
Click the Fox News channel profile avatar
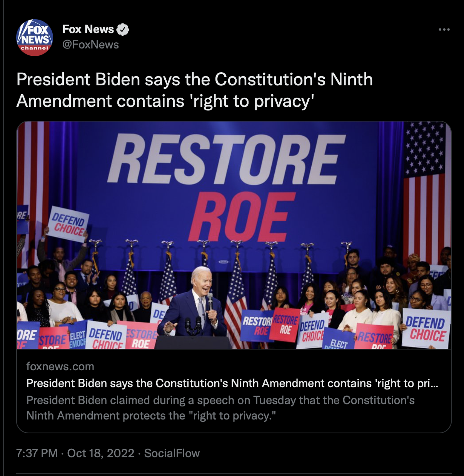(35, 37)
